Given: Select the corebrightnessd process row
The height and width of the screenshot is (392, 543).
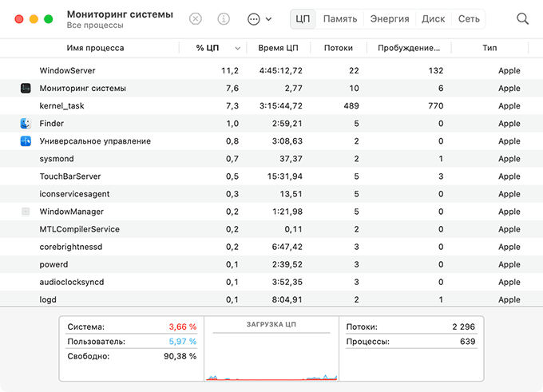Looking at the screenshot, I should [x=271, y=247].
